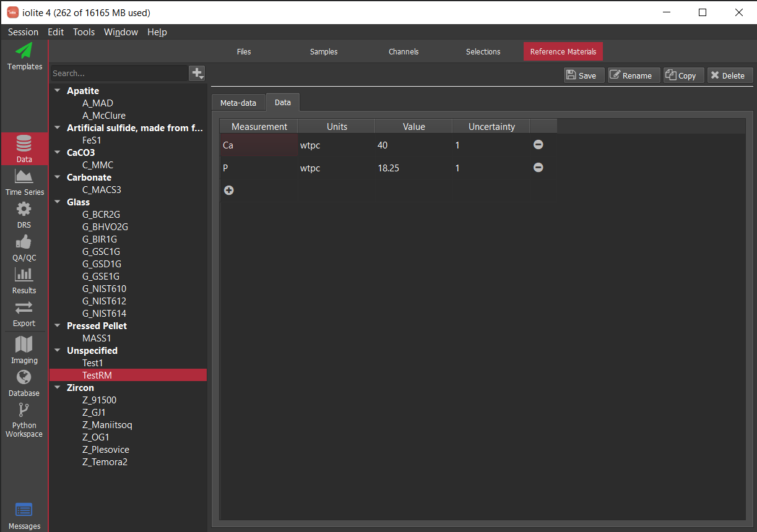Switch to the Reference Materials tab
The height and width of the screenshot is (532, 757).
[x=563, y=51]
